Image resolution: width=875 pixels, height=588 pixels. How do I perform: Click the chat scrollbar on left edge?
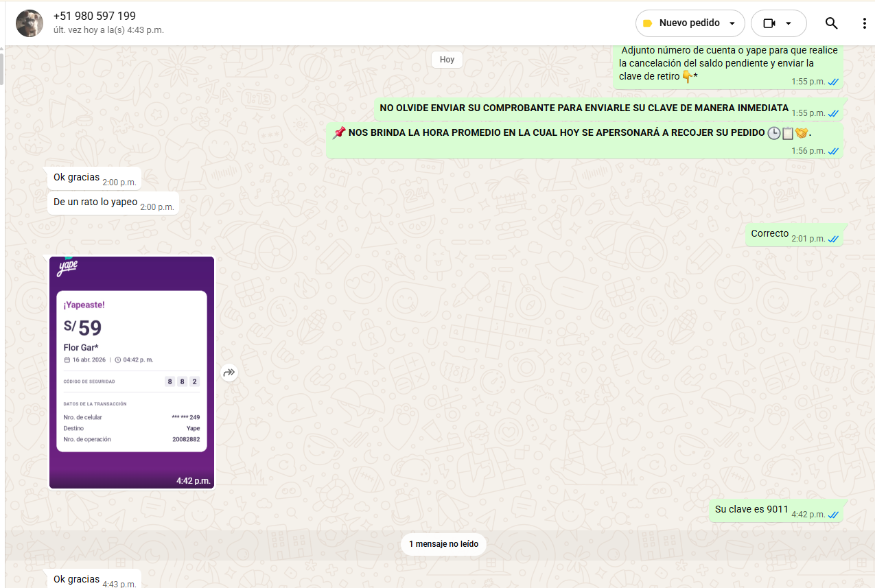pyautogui.click(x=2, y=69)
